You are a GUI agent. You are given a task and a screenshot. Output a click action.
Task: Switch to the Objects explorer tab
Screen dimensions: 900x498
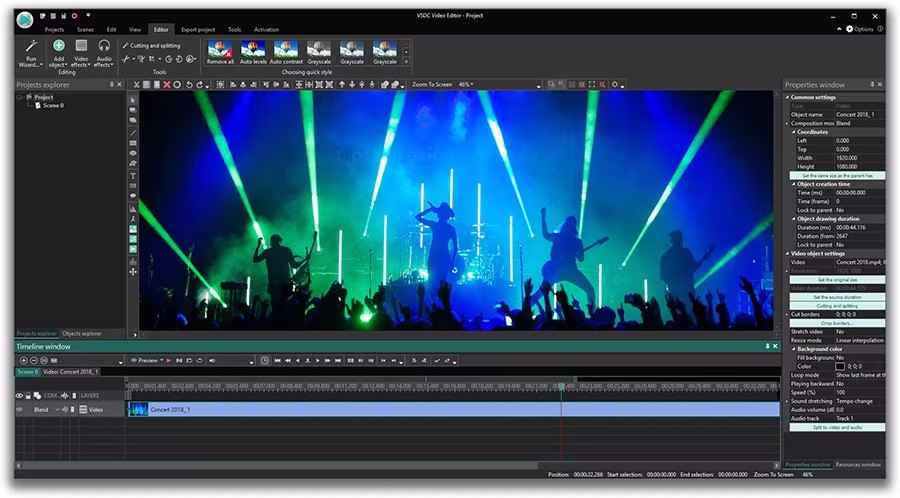click(x=82, y=333)
